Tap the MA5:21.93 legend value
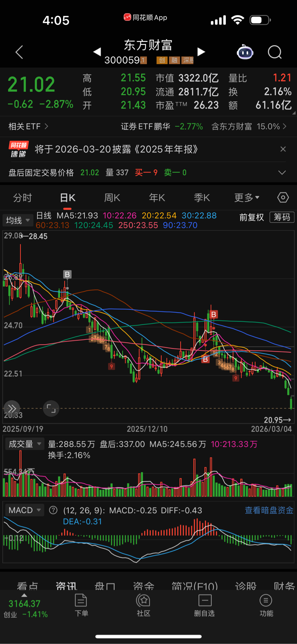Image resolution: width=297 pixels, height=644 pixels. [x=77, y=215]
